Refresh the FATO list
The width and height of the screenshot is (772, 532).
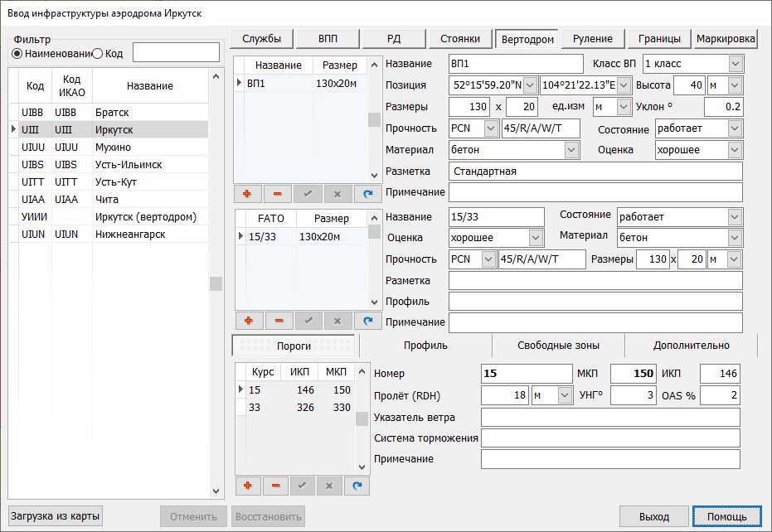click(367, 321)
